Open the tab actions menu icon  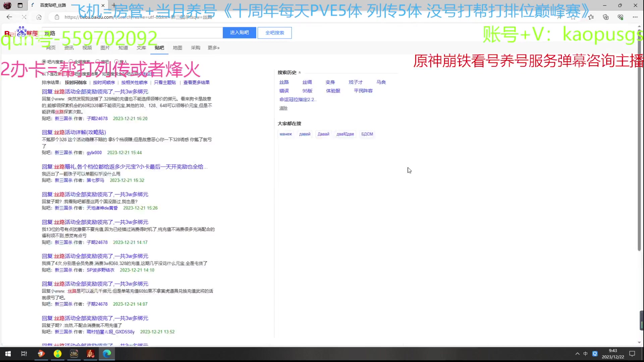(20, 5)
